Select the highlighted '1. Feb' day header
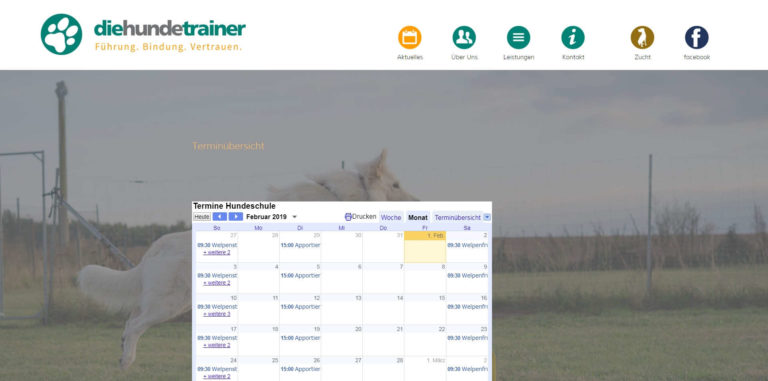768x381 pixels. (425, 236)
